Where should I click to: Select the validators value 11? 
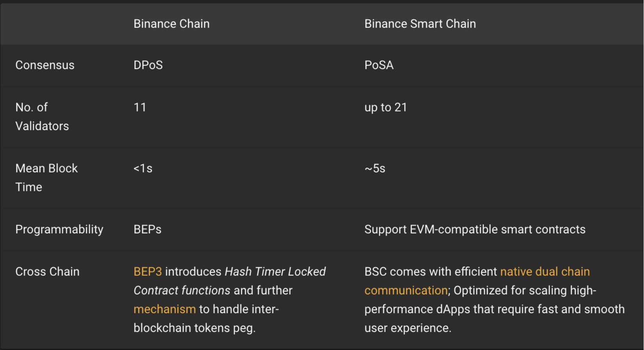(x=140, y=107)
